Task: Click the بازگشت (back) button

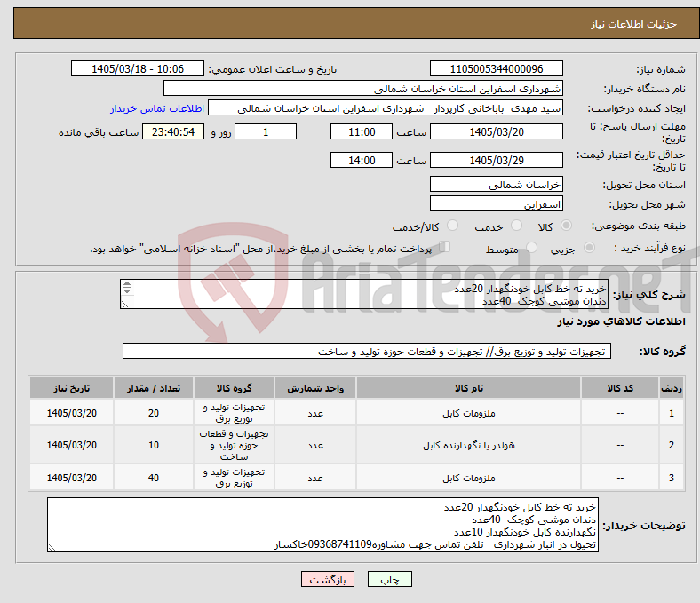Action: coord(328,579)
